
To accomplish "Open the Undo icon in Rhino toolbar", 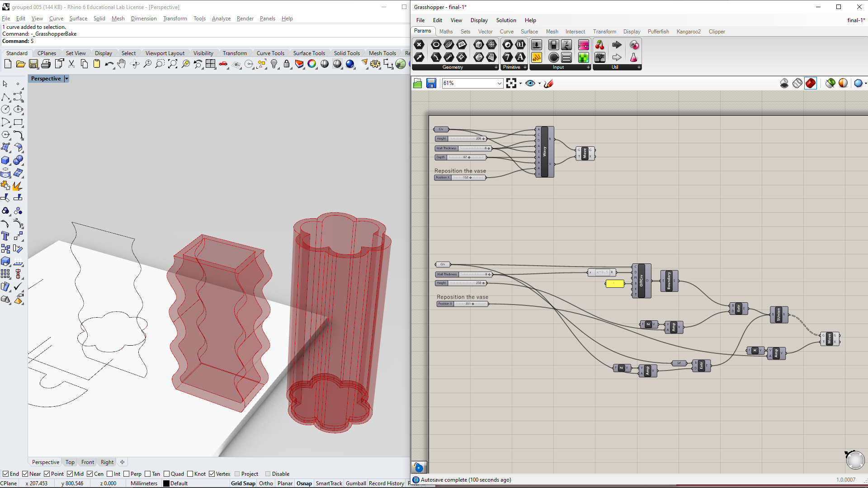I will click(108, 64).
